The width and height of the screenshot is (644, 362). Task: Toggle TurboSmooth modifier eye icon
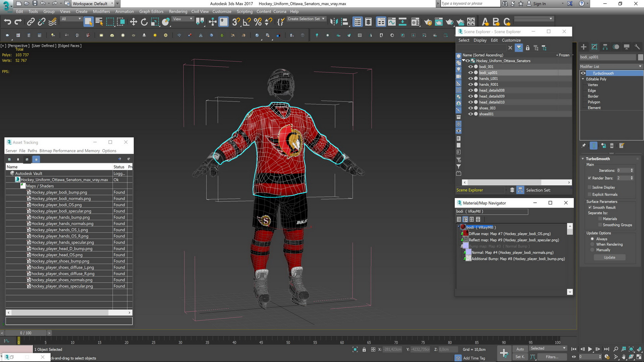point(583,73)
